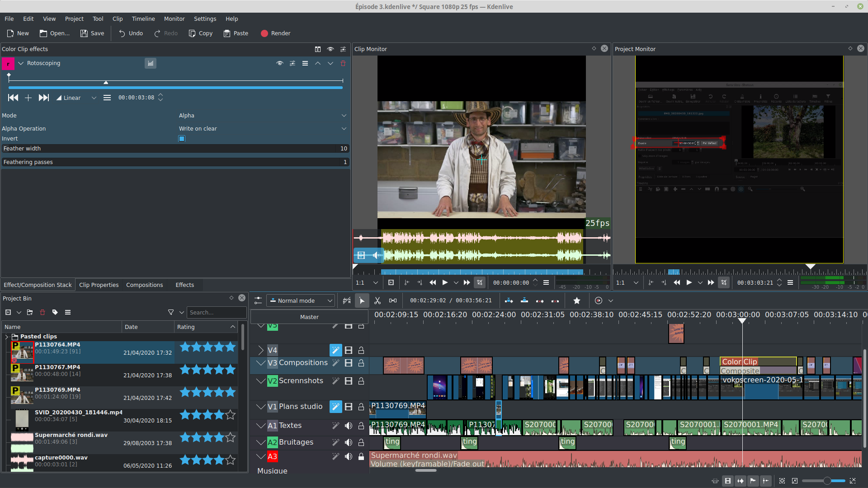Drag the Feather width slider in effects panel
Screen dimensions: 868x488
(175, 148)
